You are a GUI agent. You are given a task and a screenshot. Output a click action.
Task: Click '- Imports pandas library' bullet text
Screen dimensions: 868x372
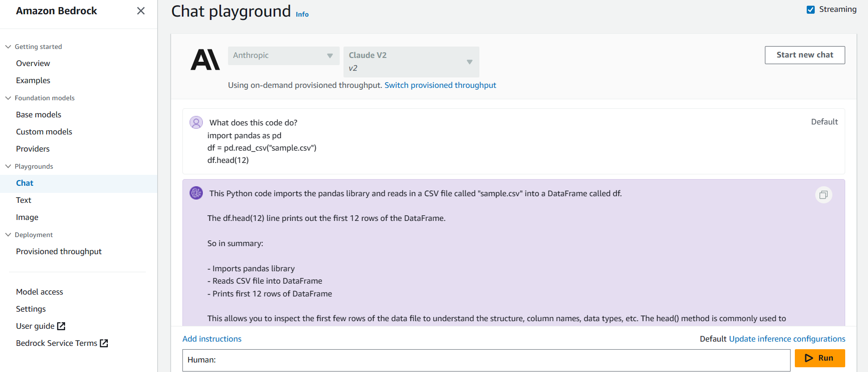click(x=251, y=268)
